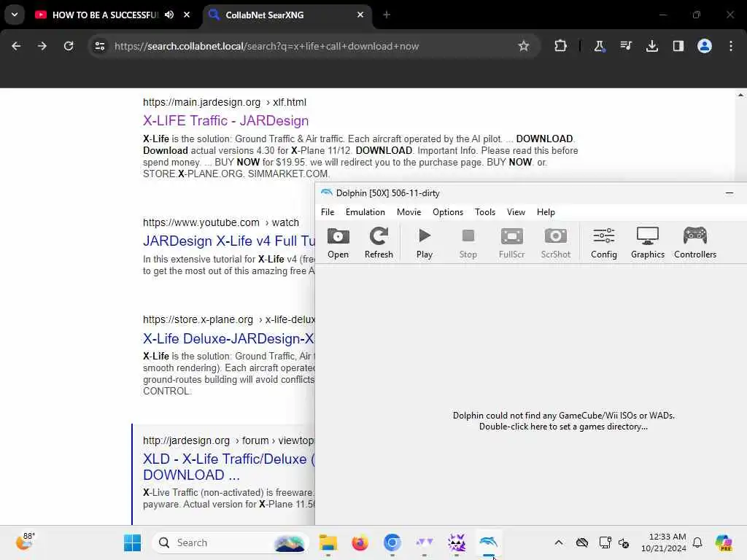This screenshot has height=560, width=747.
Task: Open Dolphin Config settings
Action: [603, 243]
